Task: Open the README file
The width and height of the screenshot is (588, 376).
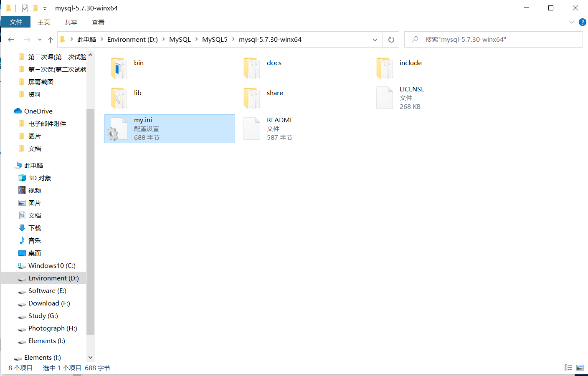Action: pos(280,120)
